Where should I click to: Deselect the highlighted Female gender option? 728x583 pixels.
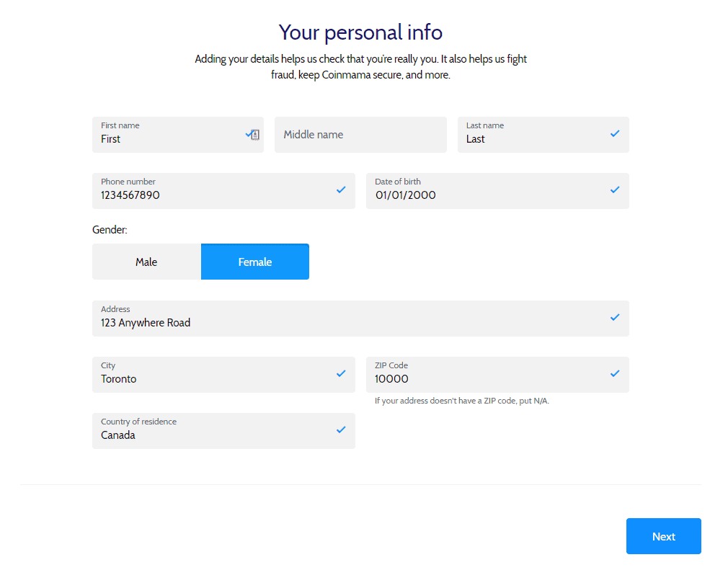[254, 261]
